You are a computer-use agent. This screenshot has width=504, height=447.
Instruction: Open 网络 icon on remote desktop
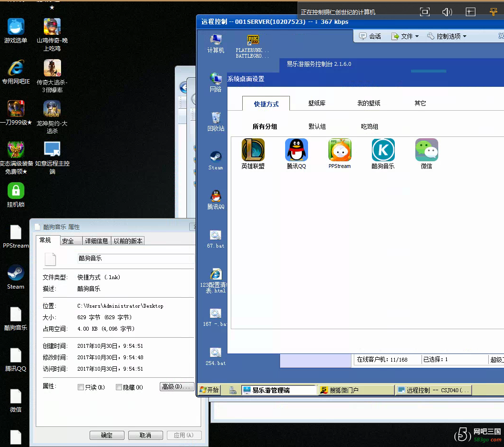click(216, 83)
